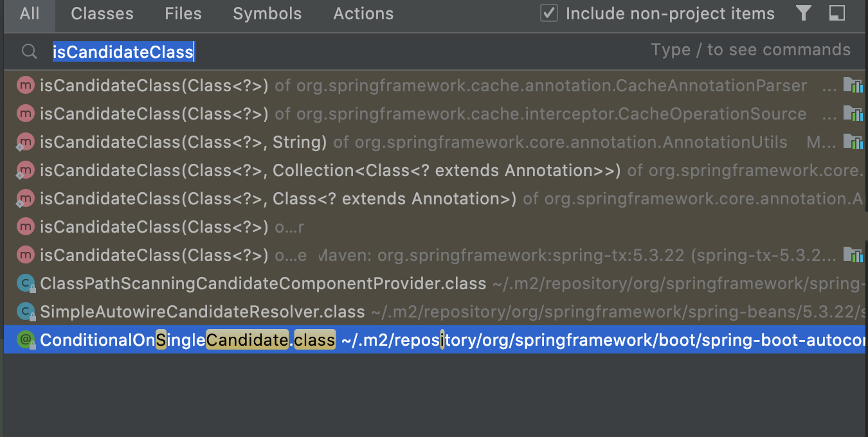
Task: Select isCandidateClass of CacheAnnotationParser result
Action: 434,85
